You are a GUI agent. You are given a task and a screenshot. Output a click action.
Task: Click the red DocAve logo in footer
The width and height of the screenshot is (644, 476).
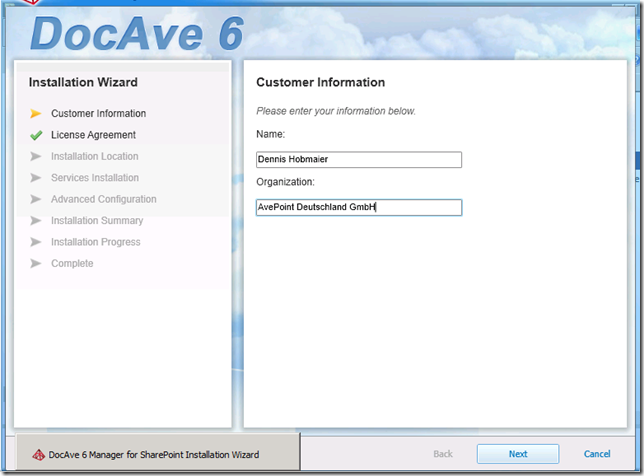tap(39, 455)
